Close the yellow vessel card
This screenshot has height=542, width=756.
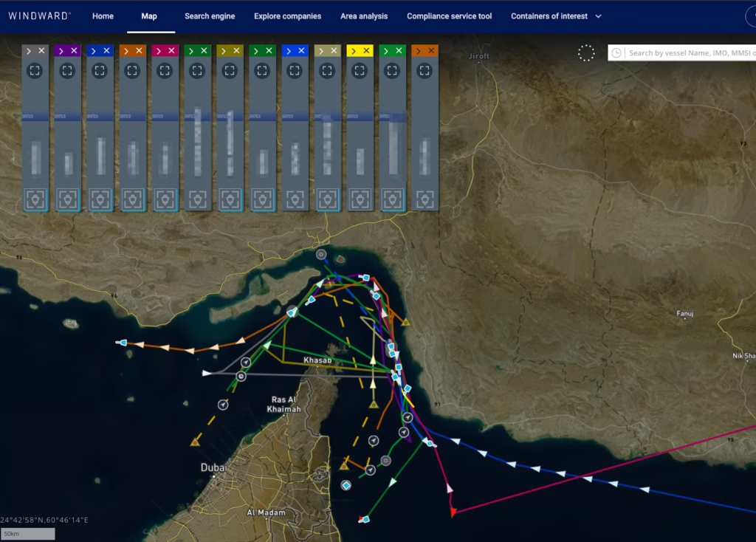[367, 51]
